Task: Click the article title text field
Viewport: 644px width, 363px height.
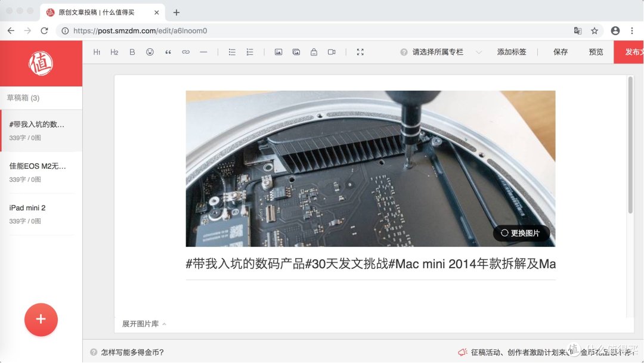Action: 370,264
